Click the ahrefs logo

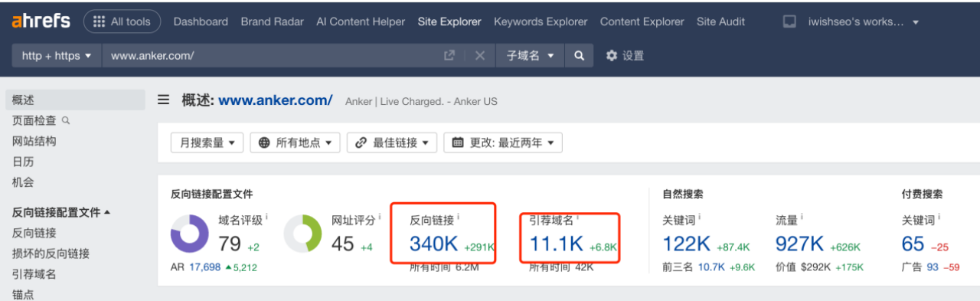point(41,21)
